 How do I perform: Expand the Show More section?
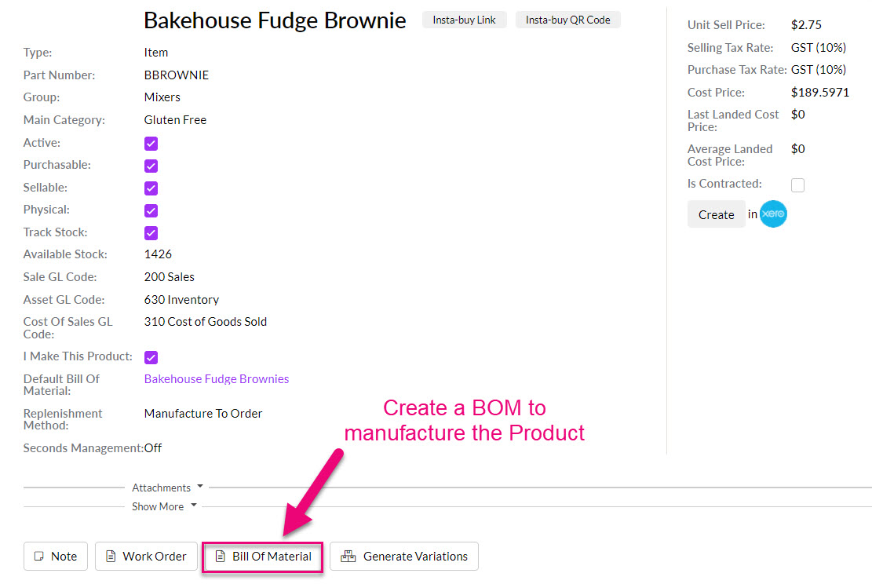tap(163, 506)
